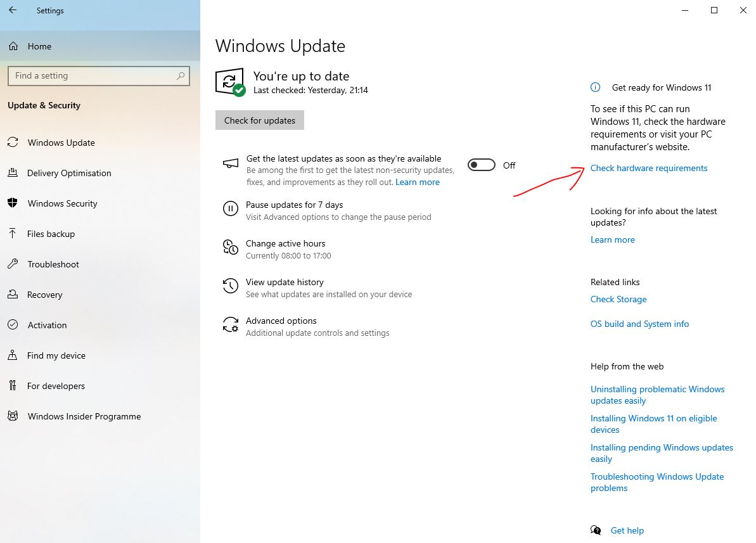Click the Find a setting search box
Screen dimensions: 756x543
tap(99, 75)
